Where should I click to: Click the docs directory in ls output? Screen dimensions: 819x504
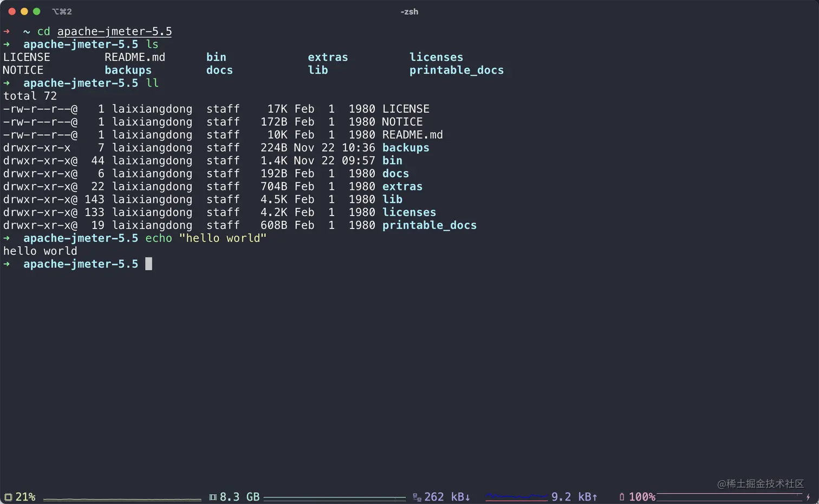coord(219,70)
